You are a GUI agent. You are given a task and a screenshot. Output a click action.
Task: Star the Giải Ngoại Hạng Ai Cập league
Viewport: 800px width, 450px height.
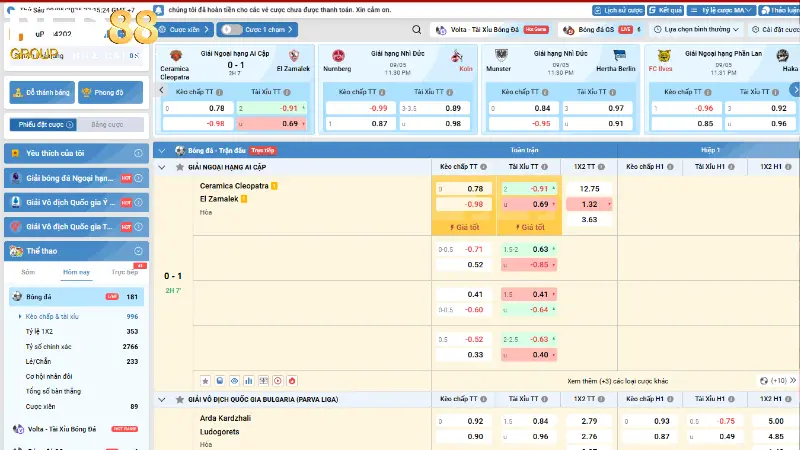pos(180,167)
